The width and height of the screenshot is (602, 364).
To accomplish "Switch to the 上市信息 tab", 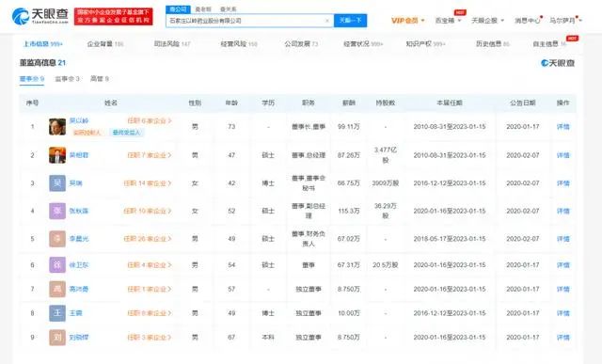I will point(42,44).
